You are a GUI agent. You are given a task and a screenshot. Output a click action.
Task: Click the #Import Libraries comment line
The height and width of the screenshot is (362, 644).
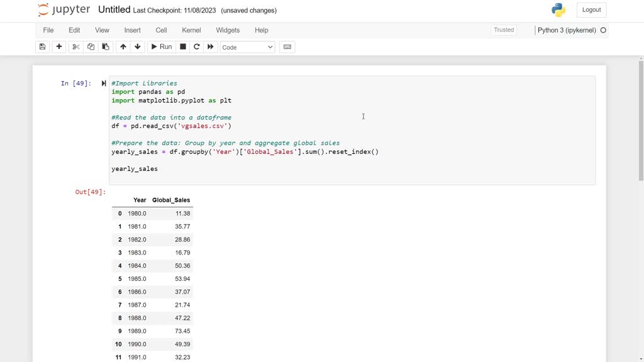click(144, 84)
